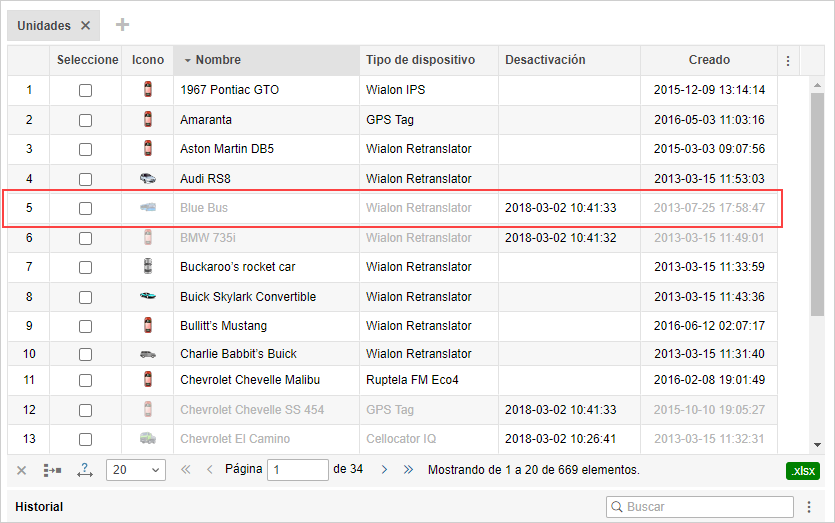The image size is (835, 523).
Task: Click the BMW 735i icon
Action: 148,238
